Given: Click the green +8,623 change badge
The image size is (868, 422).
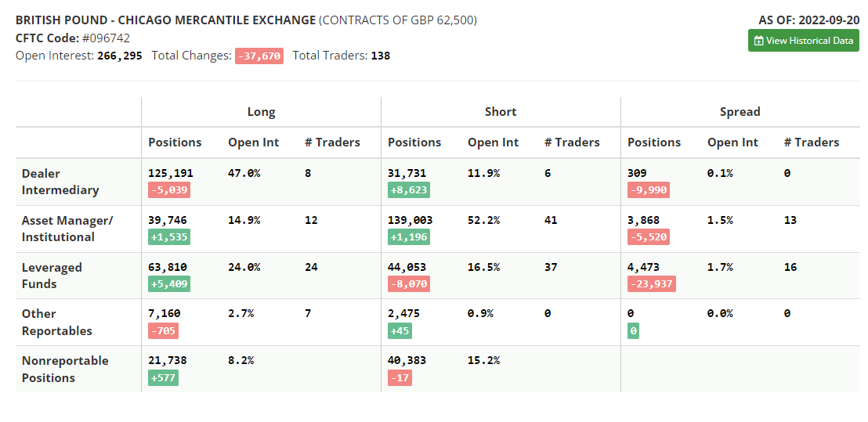Looking at the screenshot, I should pos(408,190).
